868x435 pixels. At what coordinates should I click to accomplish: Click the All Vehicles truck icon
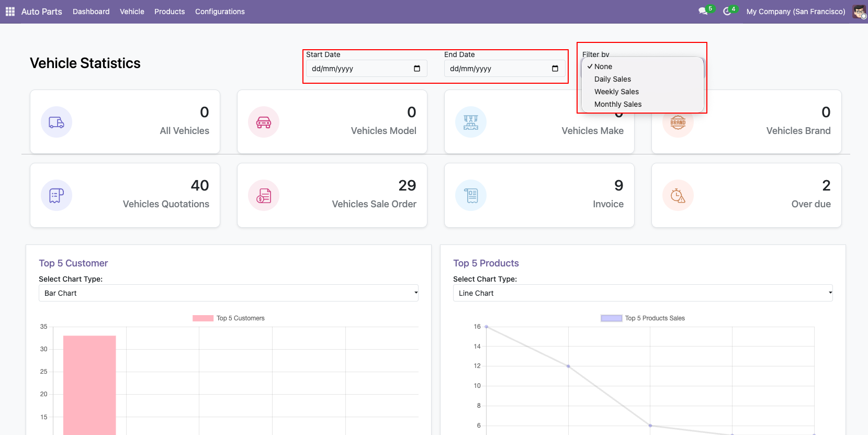click(x=57, y=122)
